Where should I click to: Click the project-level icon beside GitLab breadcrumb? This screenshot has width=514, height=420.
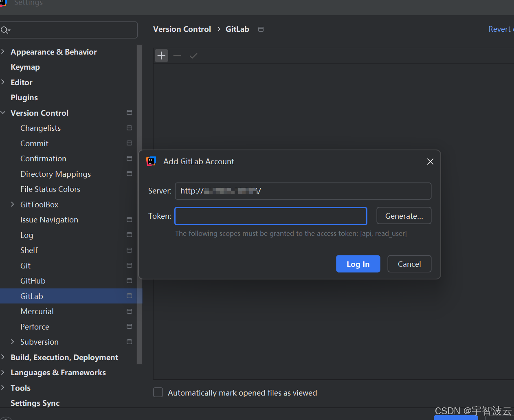261,29
